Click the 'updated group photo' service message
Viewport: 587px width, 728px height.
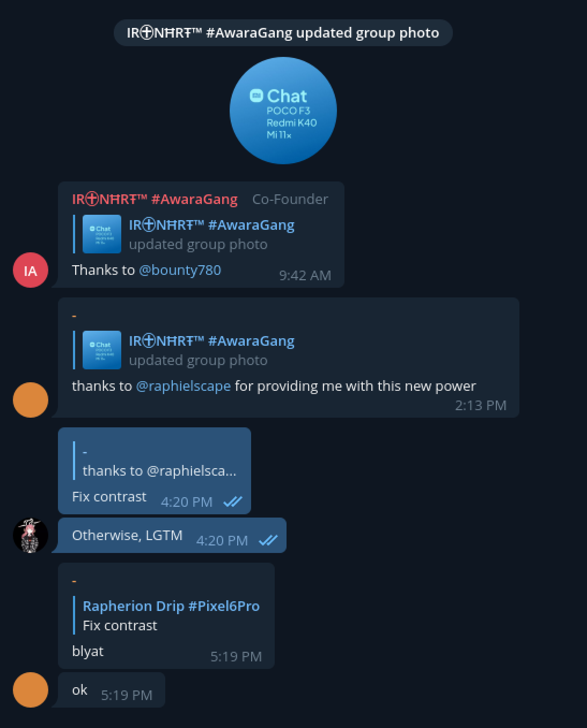click(283, 33)
